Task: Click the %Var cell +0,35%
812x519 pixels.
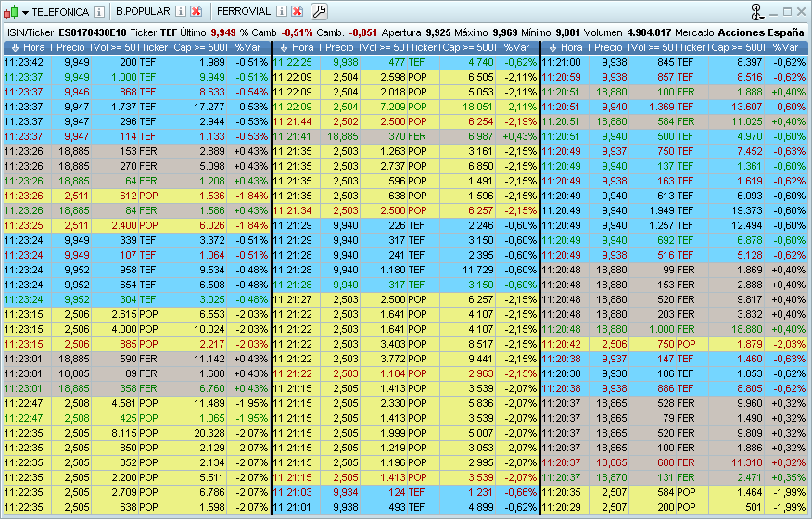Action: click(x=786, y=477)
